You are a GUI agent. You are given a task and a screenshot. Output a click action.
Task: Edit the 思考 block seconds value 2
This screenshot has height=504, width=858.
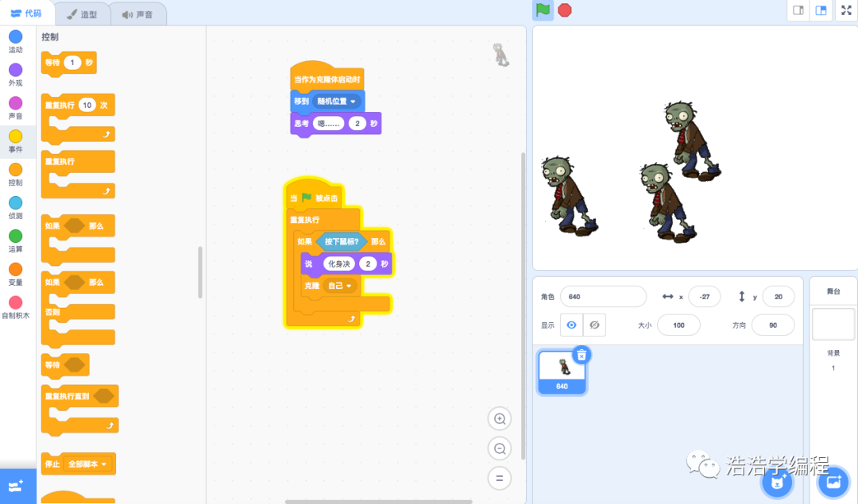(357, 124)
